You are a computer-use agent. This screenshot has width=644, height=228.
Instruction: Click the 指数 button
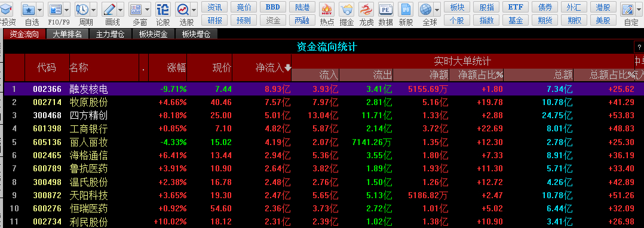pos(486,20)
